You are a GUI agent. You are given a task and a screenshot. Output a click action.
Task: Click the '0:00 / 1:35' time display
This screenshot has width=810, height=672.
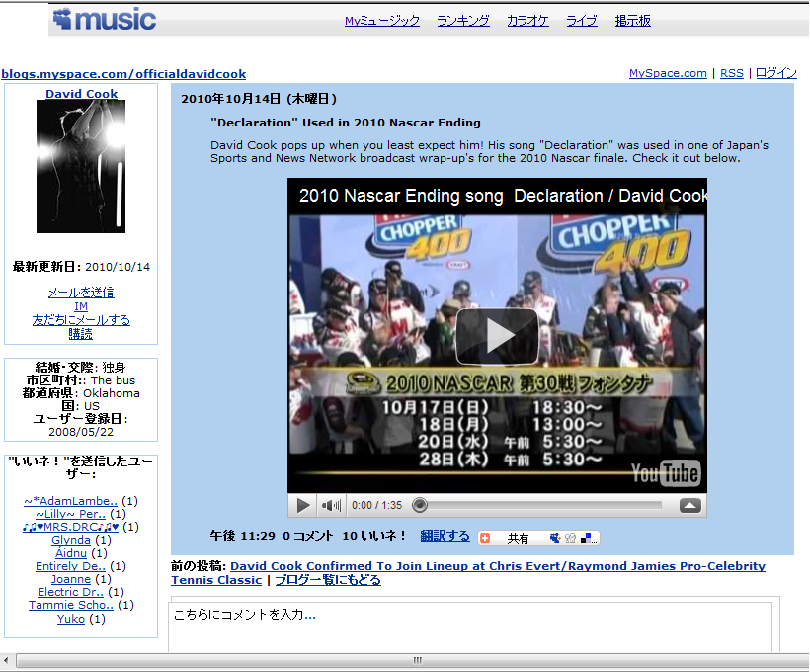(x=376, y=505)
